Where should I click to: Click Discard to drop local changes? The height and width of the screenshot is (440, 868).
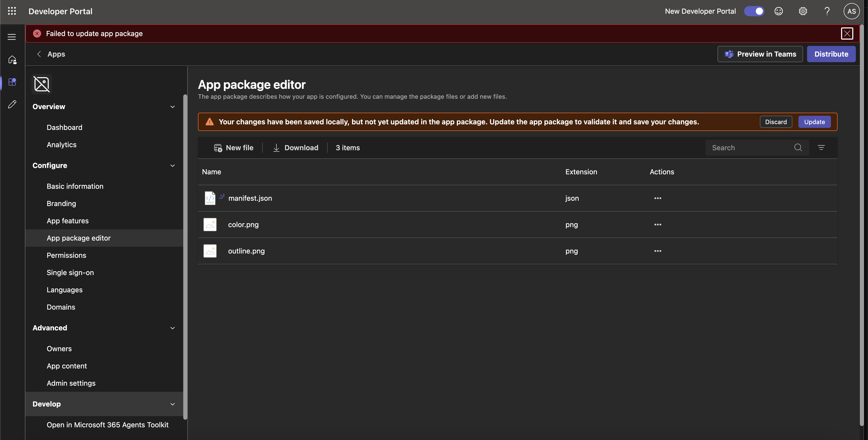pyautogui.click(x=776, y=122)
